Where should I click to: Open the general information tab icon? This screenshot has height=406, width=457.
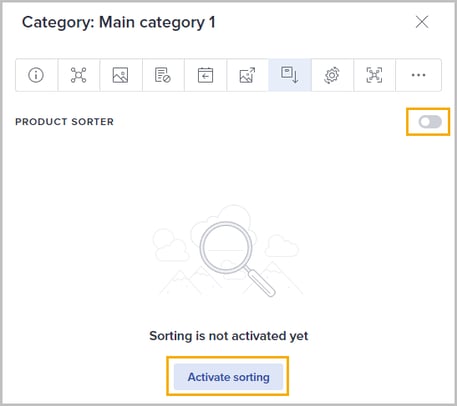pyautogui.click(x=36, y=75)
